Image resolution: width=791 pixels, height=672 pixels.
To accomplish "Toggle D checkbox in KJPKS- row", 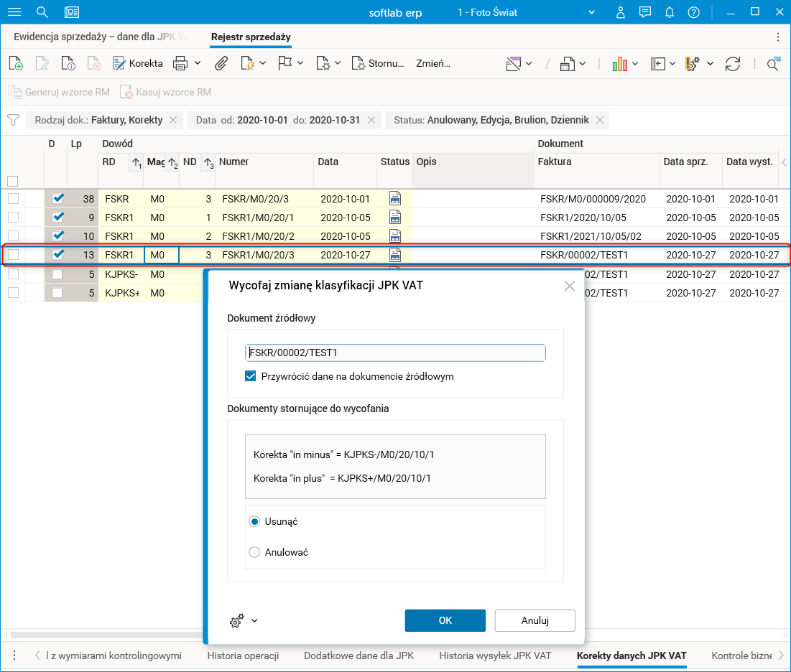I will (57, 274).
